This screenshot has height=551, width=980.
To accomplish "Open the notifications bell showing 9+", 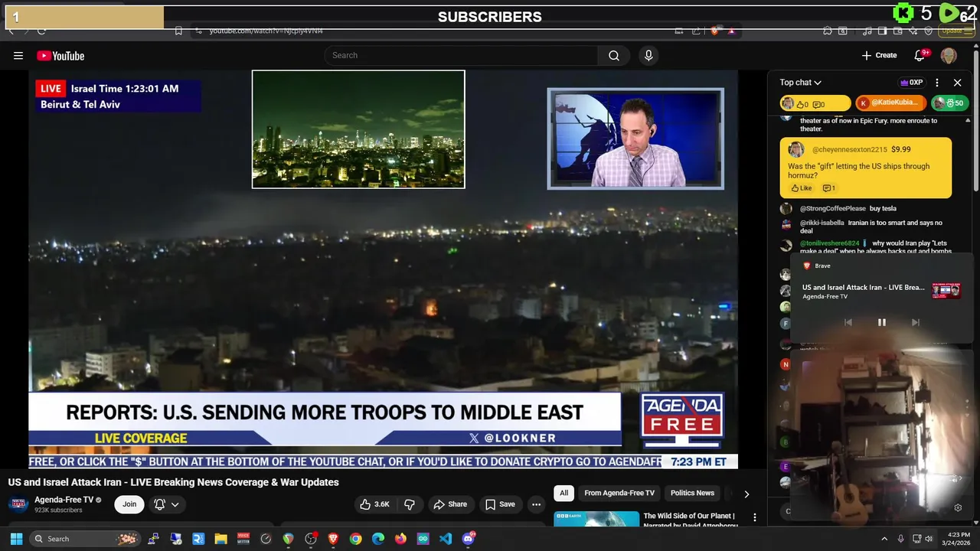I will click(921, 55).
